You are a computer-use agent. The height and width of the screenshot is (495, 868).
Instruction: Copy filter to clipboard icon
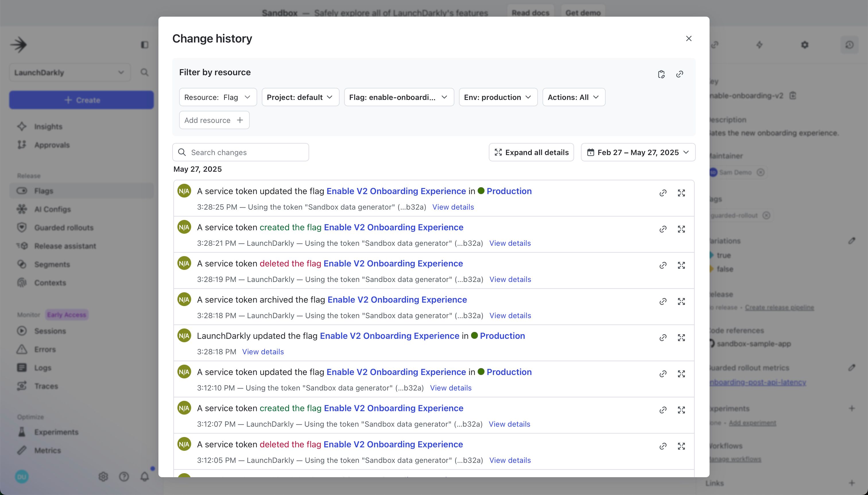[661, 74]
